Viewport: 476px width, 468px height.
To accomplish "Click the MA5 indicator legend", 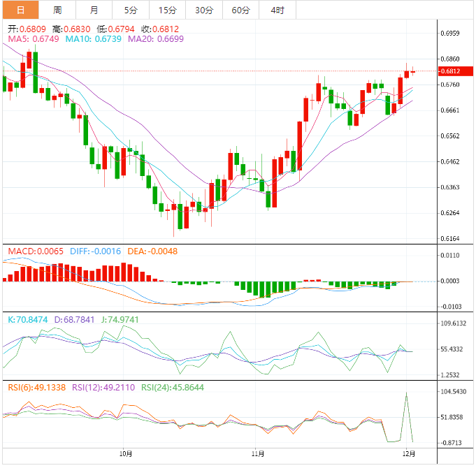I will 34,39.
